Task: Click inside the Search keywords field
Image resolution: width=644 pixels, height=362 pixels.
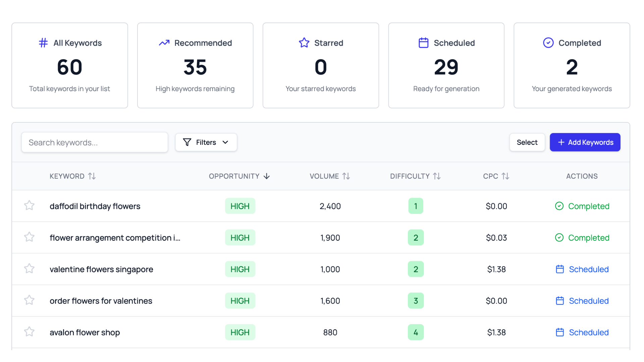Action: point(95,142)
